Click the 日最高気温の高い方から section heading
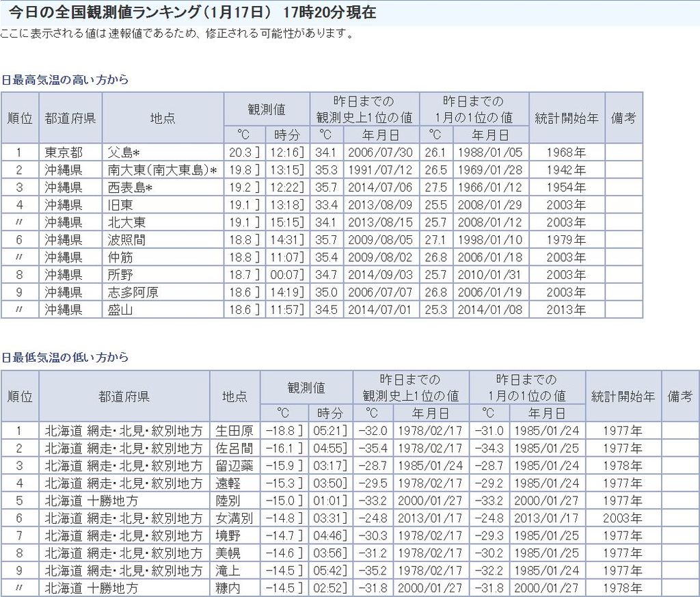Image resolution: width=700 pixels, height=597 pixels. click(64, 79)
